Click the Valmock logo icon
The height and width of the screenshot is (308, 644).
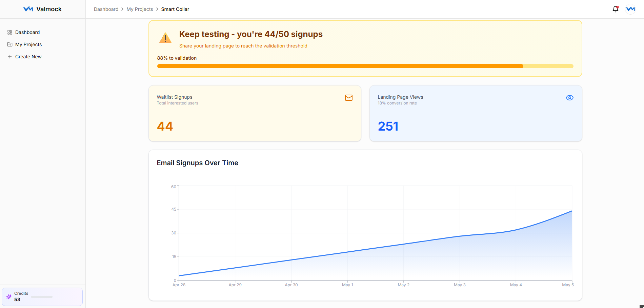tap(28, 9)
